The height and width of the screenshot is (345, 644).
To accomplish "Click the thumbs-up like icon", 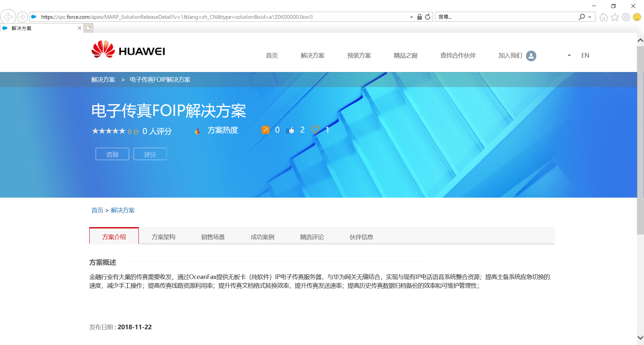I will (290, 130).
